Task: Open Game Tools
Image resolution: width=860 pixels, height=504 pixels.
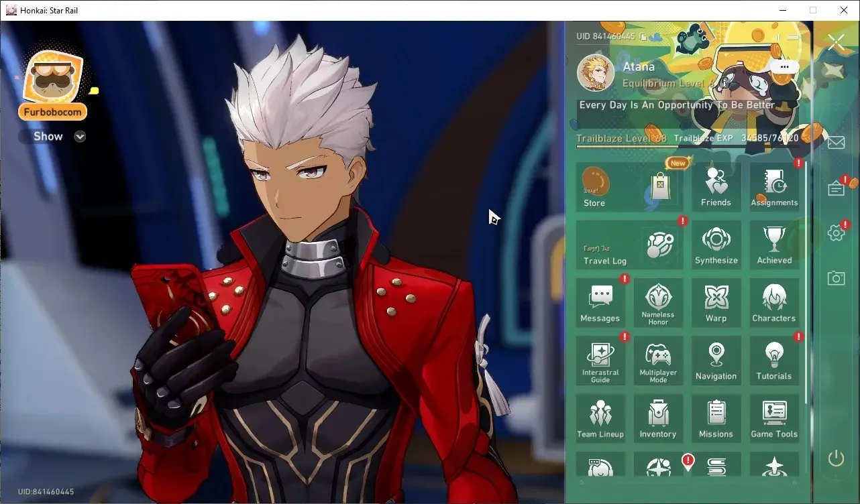Action: (x=774, y=419)
